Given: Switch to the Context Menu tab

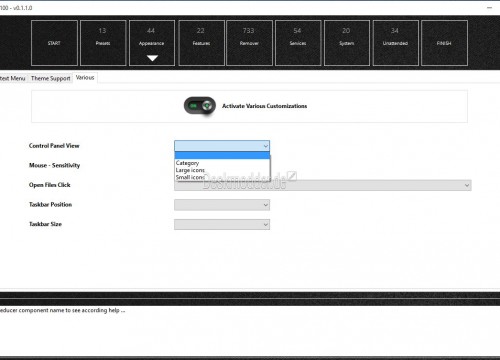Looking at the screenshot, I should click(13, 78).
